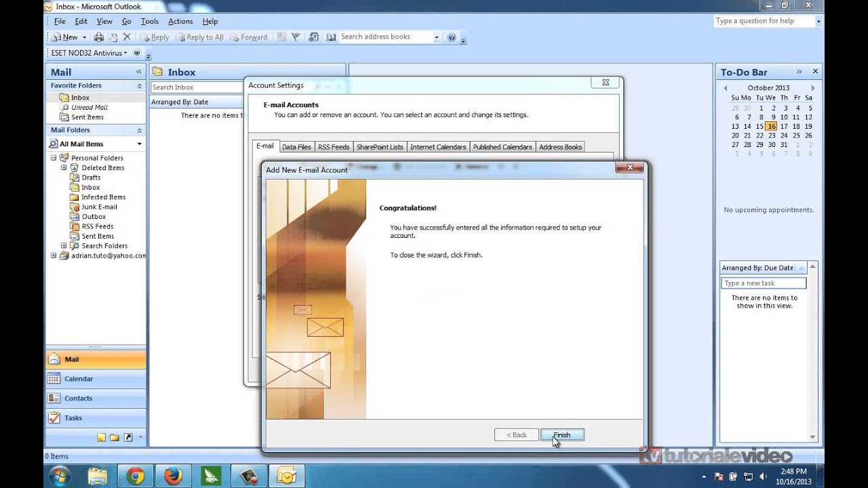Click the Follow Up flag icon
The width and height of the screenshot is (868, 488).
pyautogui.click(x=296, y=37)
